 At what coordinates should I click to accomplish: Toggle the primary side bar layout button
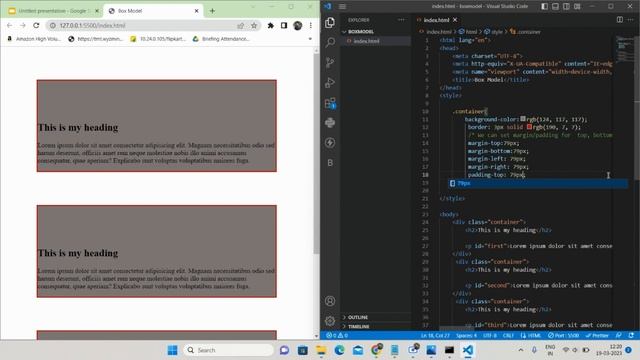[544, 7]
